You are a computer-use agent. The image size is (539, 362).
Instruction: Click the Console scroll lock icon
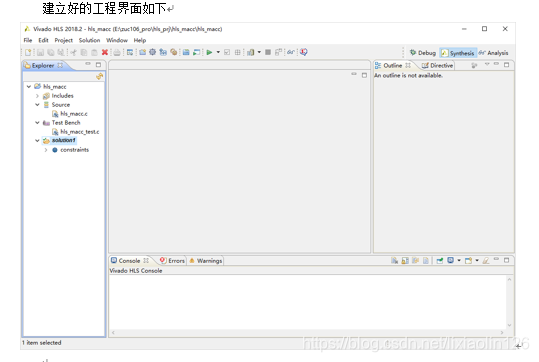point(405,261)
